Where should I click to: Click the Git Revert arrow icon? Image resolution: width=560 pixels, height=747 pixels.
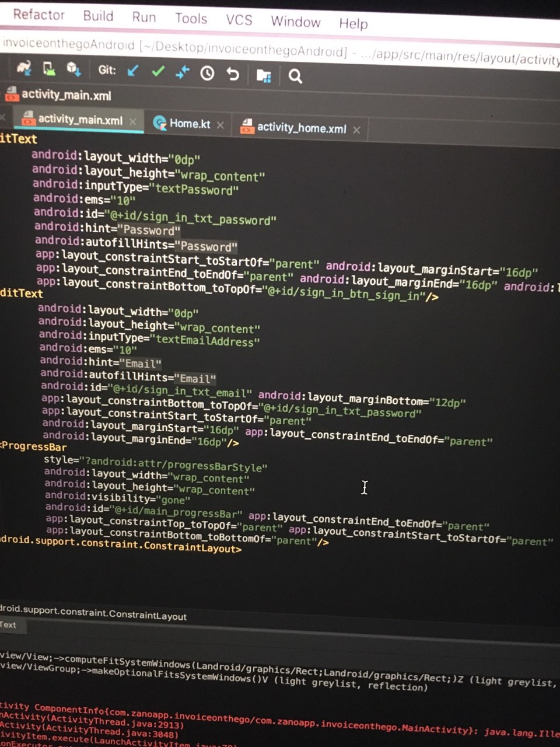point(233,74)
